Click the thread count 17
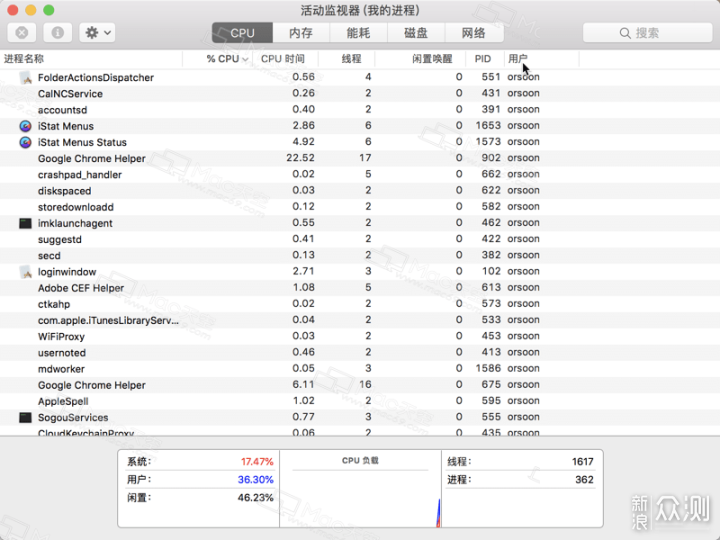Screen dimensions: 720x540 click(365, 158)
